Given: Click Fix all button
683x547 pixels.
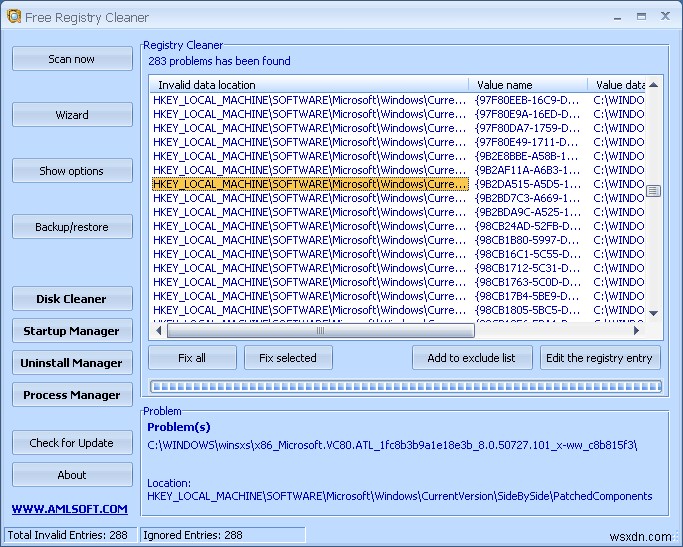Looking at the screenshot, I should coord(192,358).
